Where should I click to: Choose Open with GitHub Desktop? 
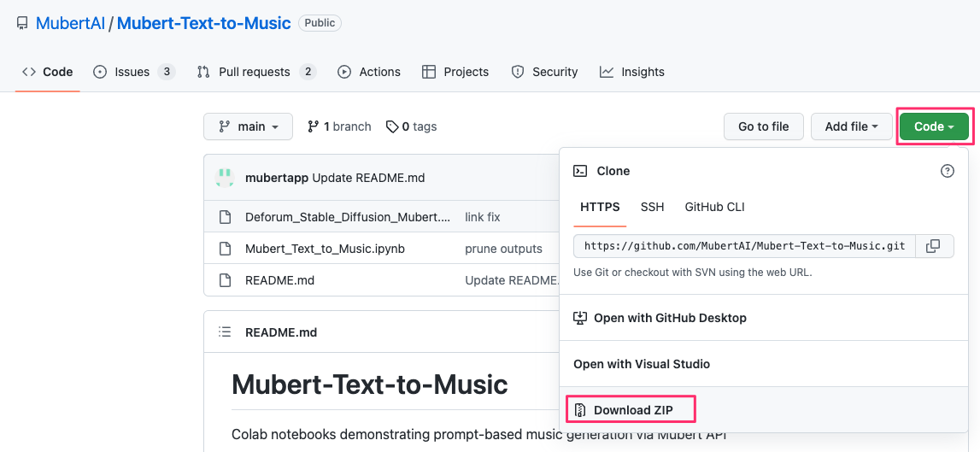coord(763,318)
